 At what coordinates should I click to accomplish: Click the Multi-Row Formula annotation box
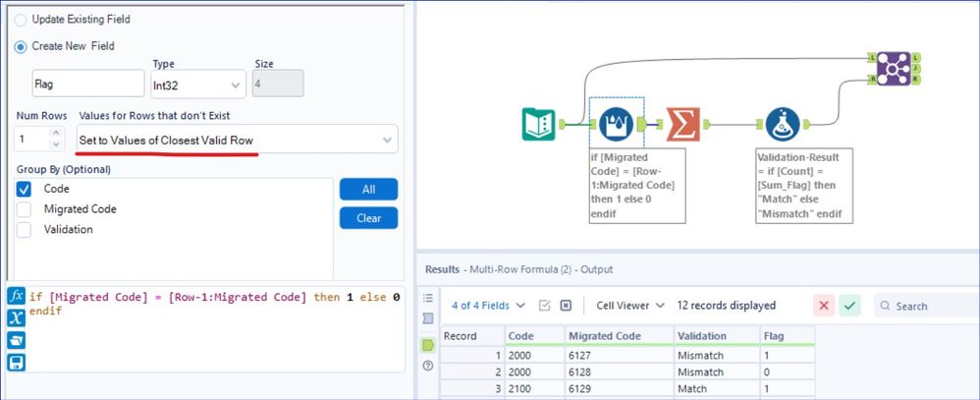637,186
